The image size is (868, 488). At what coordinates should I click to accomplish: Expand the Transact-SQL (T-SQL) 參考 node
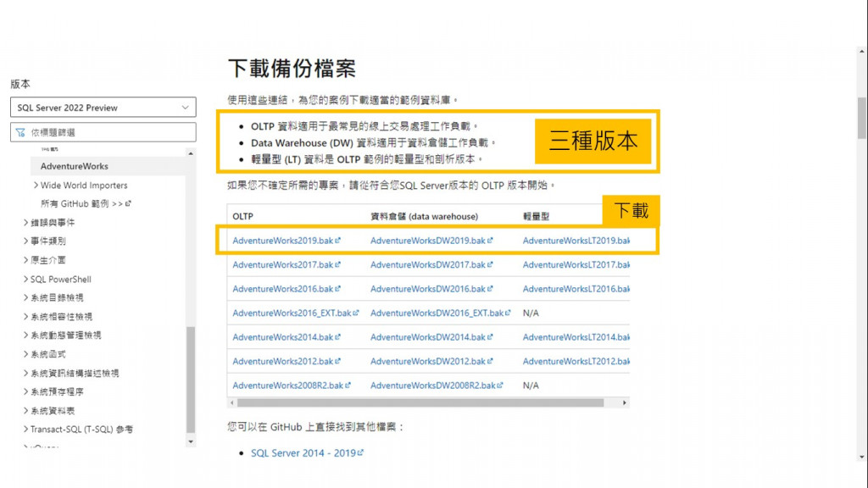[x=25, y=429]
